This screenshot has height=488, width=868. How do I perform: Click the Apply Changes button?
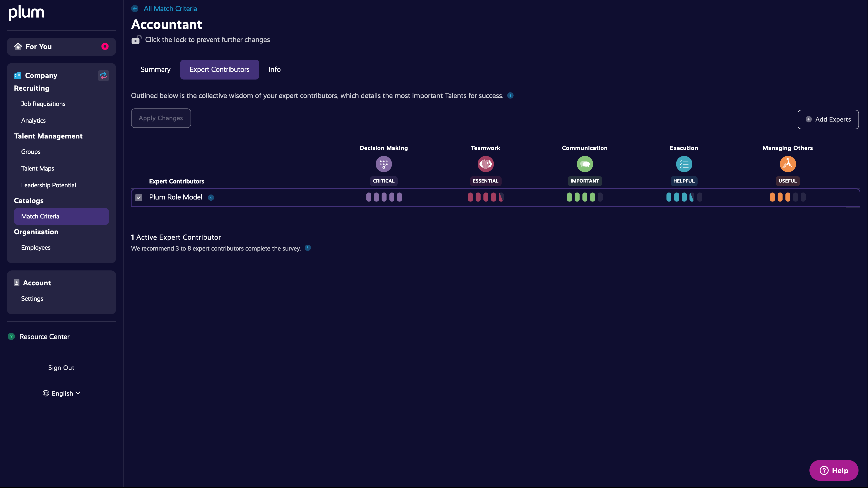point(161,118)
